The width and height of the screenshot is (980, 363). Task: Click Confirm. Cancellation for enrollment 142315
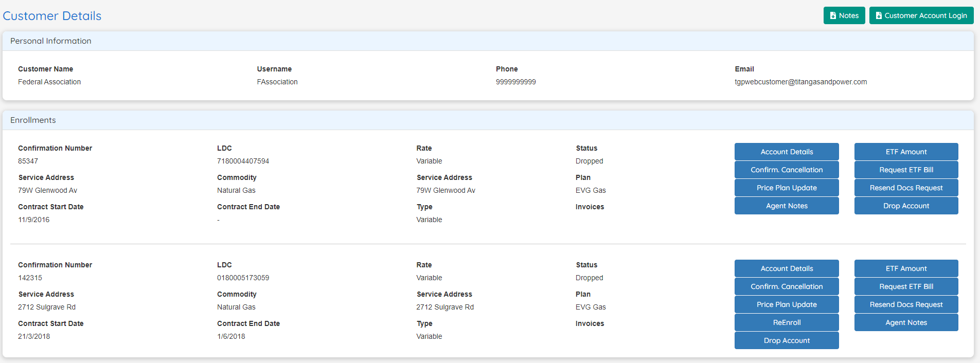coord(787,286)
